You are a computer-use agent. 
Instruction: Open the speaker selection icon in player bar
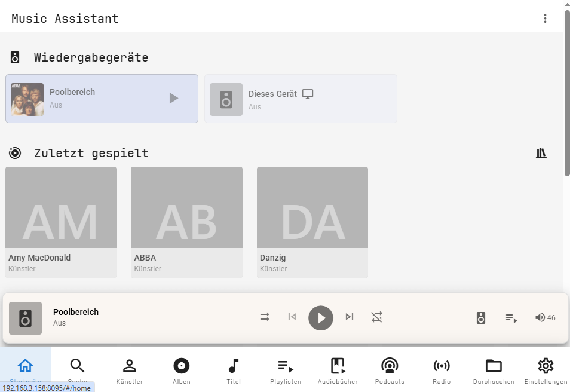(481, 318)
